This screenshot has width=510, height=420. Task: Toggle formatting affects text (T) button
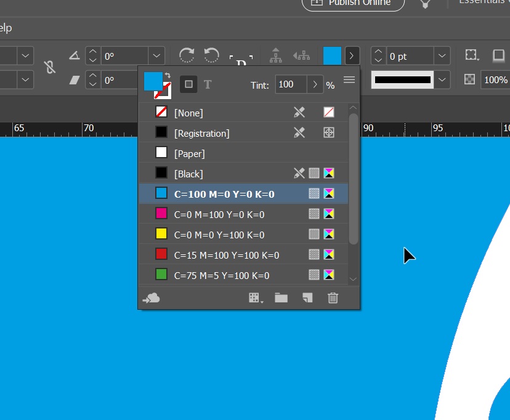click(x=208, y=84)
